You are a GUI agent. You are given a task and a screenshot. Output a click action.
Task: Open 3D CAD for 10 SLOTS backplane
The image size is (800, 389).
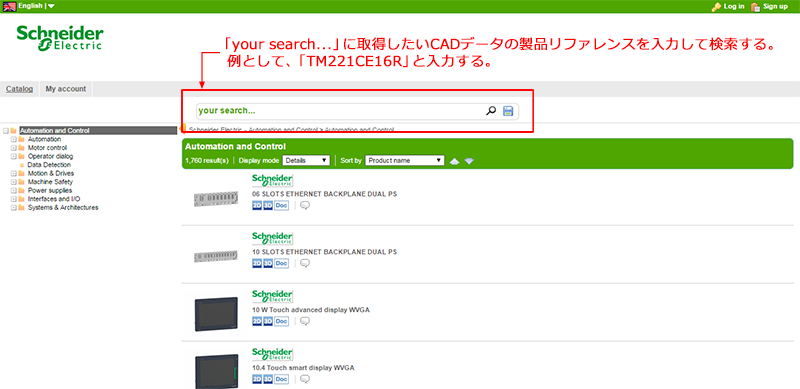pyautogui.click(x=268, y=263)
